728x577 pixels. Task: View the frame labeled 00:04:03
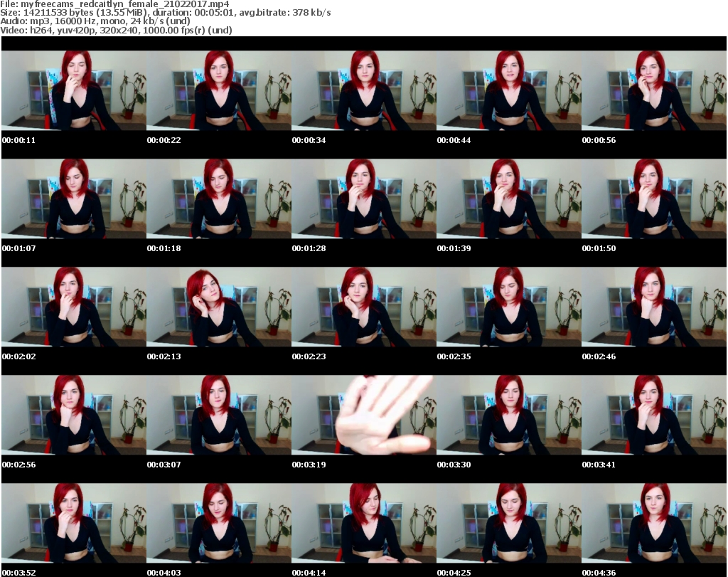219,523
